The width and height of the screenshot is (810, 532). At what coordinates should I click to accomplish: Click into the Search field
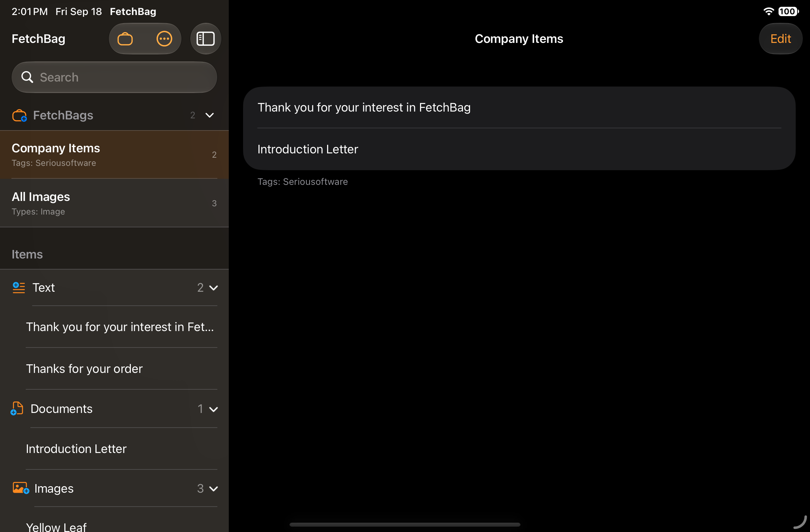(x=114, y=77)
